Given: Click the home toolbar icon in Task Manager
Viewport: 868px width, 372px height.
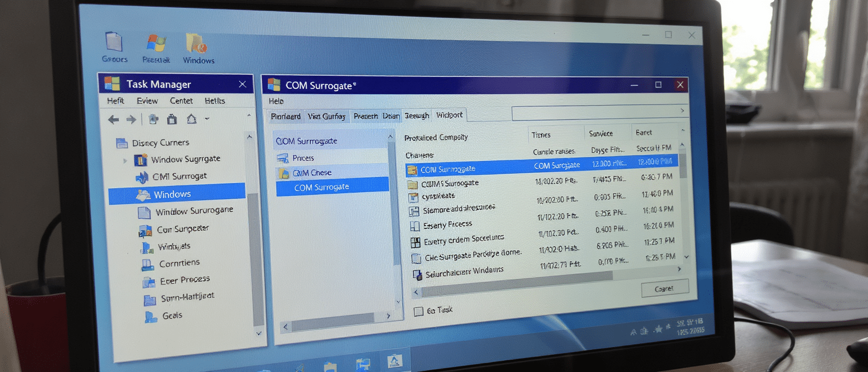Looking at the screenshot, I should pos(192,118).
